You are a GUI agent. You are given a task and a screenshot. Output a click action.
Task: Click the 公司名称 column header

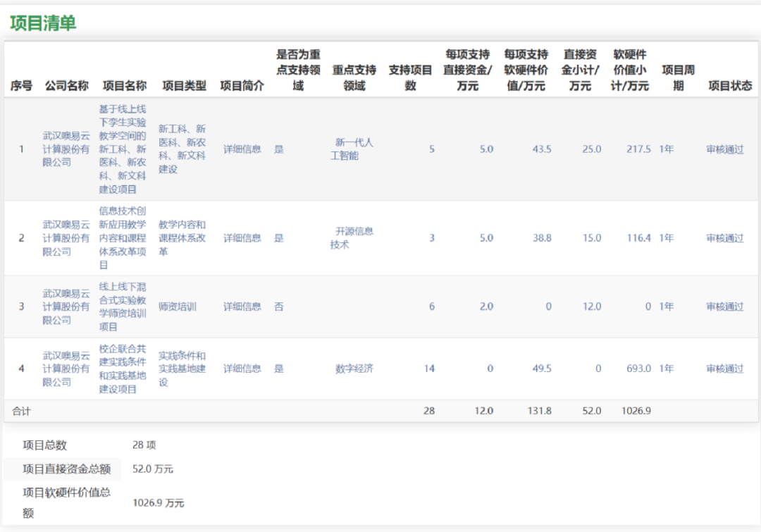(x=67, y=85)
